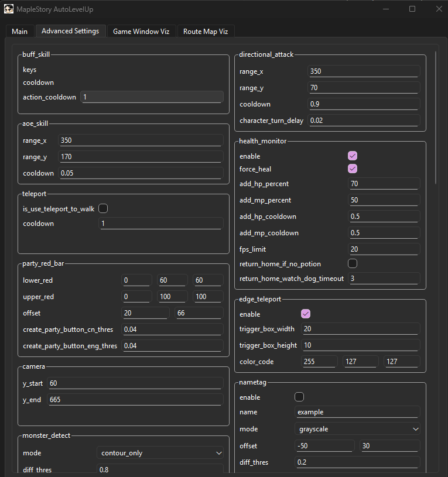Screen dimensions: 448x477
Task: Select the camera y_end field
Action: pyautogui.click(x=134, y=400)
